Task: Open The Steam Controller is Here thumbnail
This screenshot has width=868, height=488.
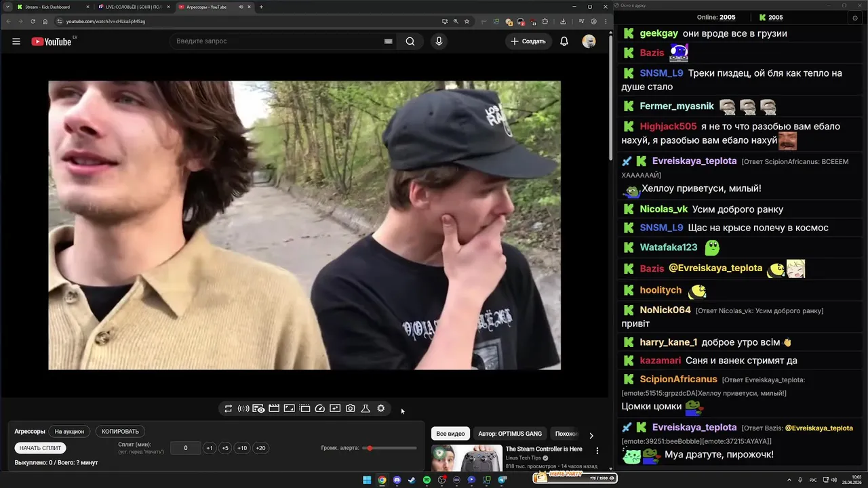Action: click(x=467, y=458)
